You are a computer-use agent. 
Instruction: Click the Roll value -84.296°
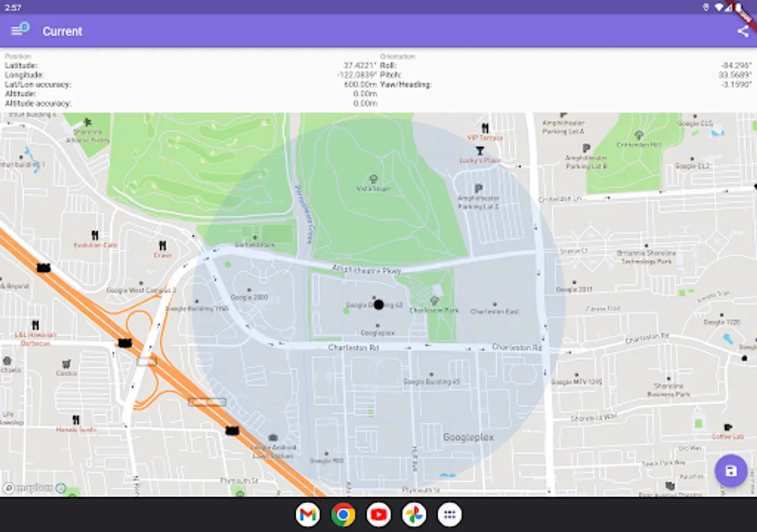click(x=736, y=66)
